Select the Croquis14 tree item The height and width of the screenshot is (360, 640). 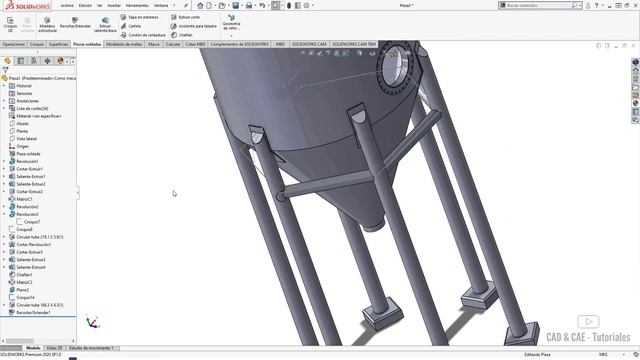coord(22,298)
